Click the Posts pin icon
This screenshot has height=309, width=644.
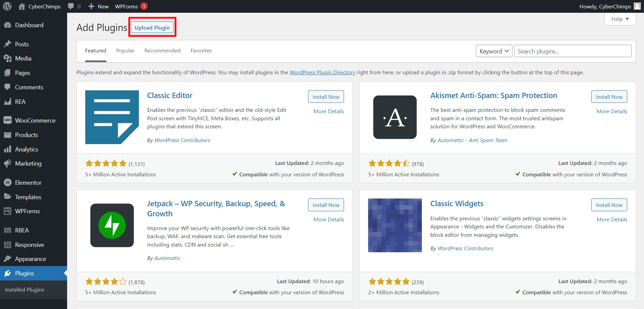click(7, 44)
